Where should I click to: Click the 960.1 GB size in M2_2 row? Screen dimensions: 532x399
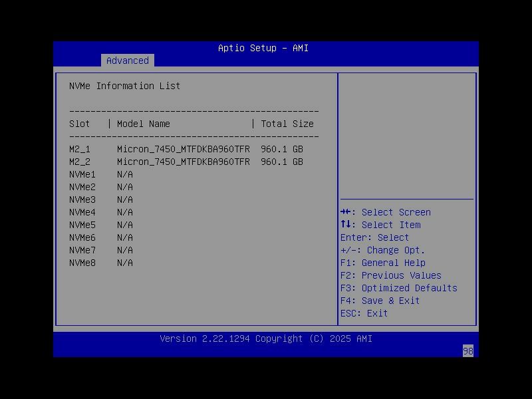(282, 162)
